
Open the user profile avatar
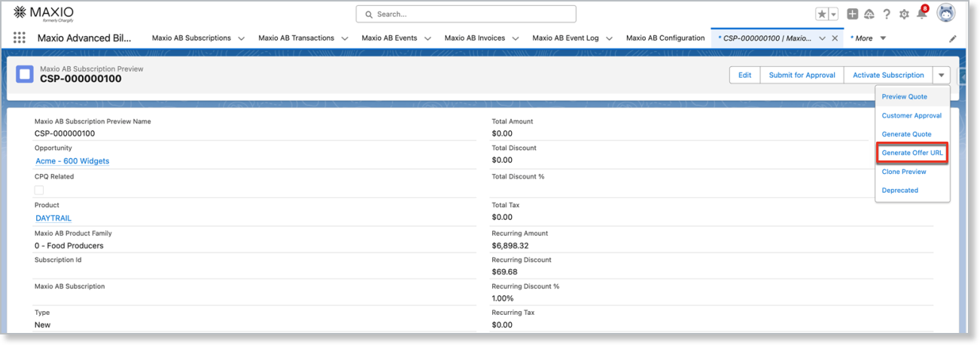(x=945, y=14)
